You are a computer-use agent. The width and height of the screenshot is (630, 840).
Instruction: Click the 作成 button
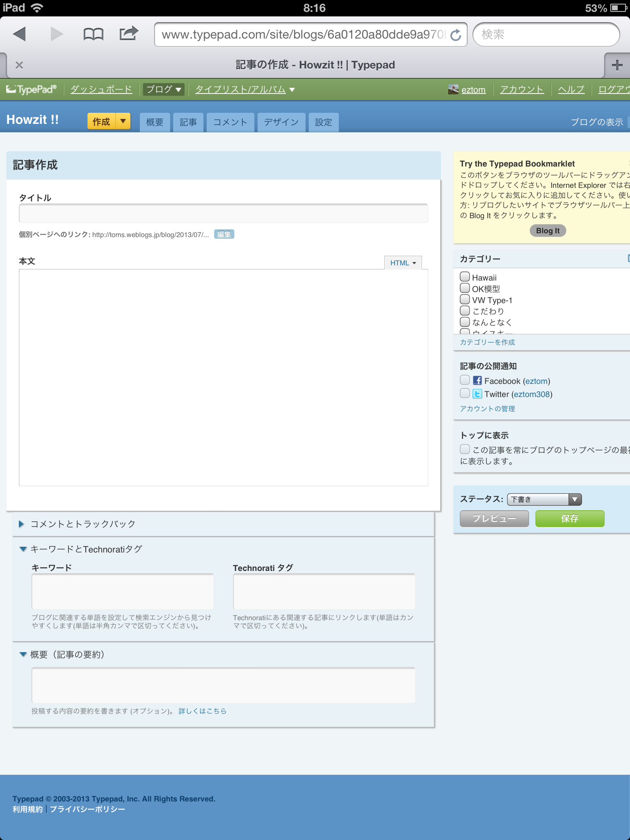coord(101,121)
